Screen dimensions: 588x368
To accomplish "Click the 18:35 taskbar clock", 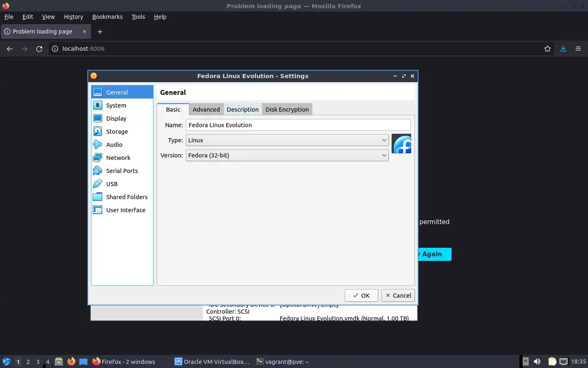I will point(578,361).
